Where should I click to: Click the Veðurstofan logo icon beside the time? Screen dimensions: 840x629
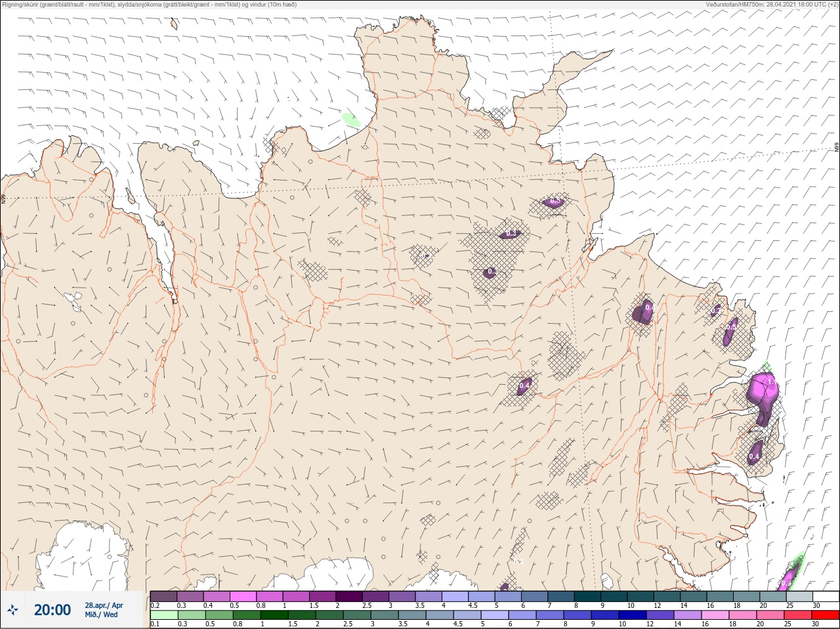(x=12, y=610)
